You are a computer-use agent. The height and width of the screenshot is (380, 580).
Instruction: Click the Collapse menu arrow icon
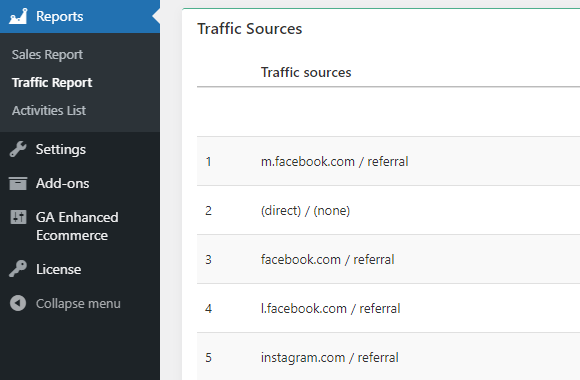point(18,303)
